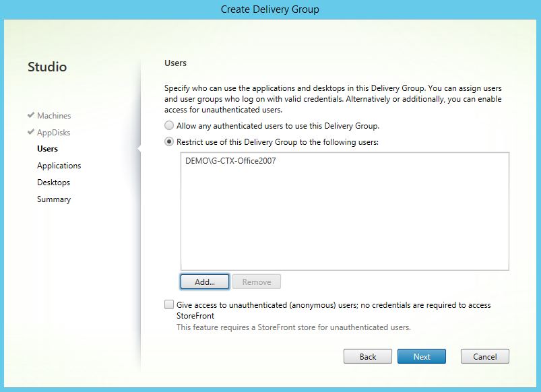Enable access for unauthenticated anonymous users

coord(169,305)
